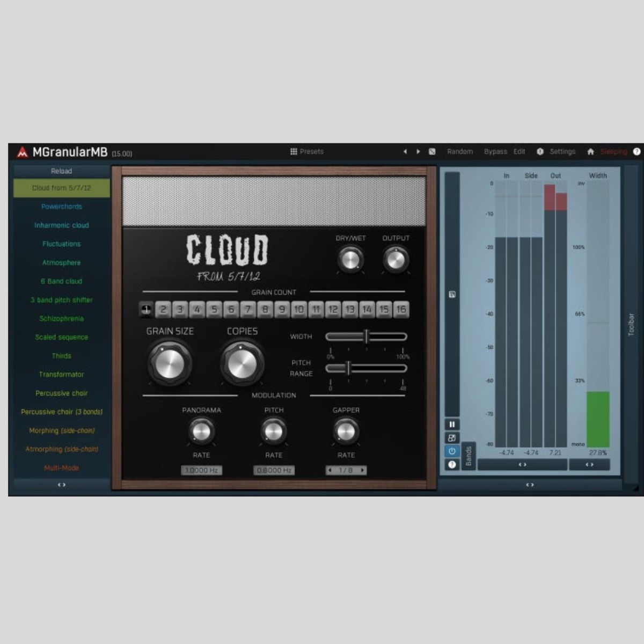Select grain count 14

pyautogui.click(x=367, y=309)
